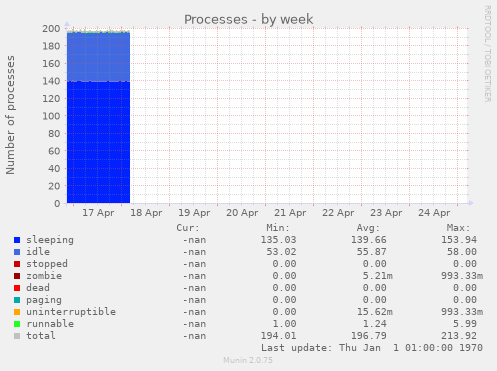Click the total row '-nan' current value
The image size is (497, 371).
click(194, 336)
